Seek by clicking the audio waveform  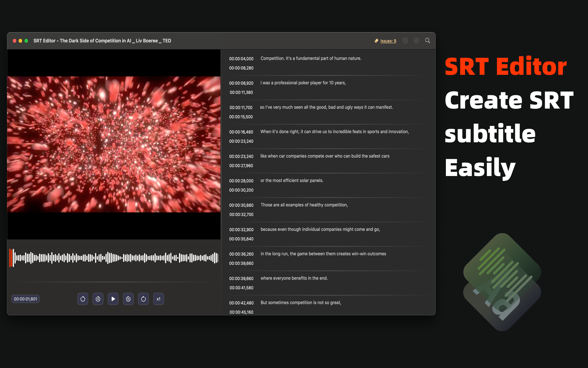tap(114, 258)
